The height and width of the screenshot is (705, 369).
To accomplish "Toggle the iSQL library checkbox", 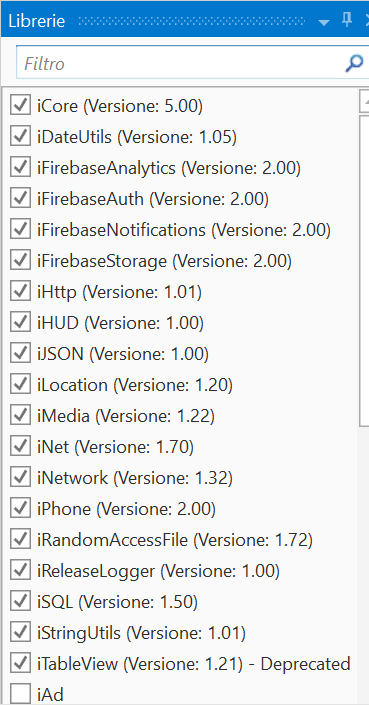I will (x=20, y=602).
